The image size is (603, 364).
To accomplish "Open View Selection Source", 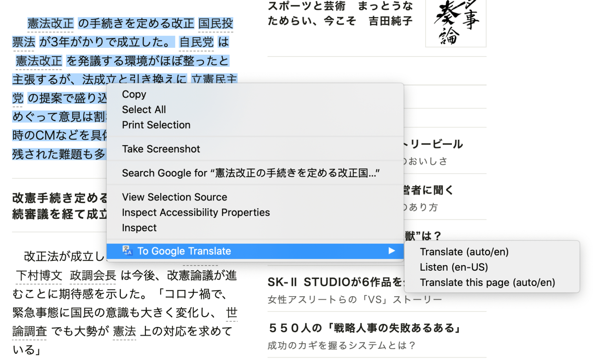I will [174, 197].
